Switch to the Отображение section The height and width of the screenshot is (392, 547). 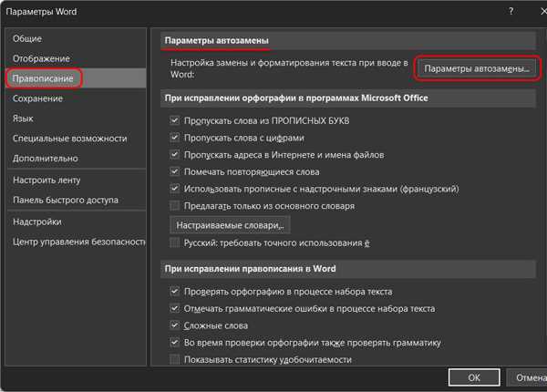coord(41,58)
